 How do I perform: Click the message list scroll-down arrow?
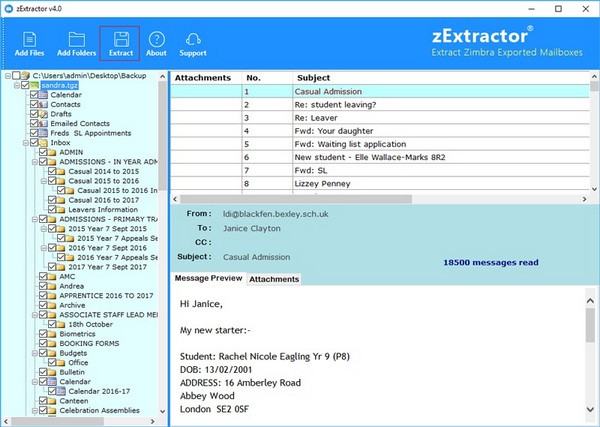coord(594,189)
